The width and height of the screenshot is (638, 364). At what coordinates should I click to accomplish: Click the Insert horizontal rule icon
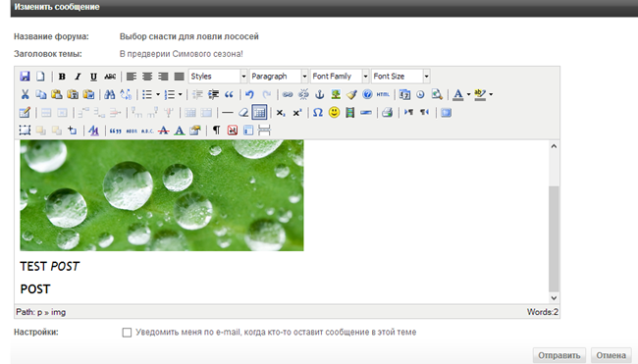pos(228,113)
